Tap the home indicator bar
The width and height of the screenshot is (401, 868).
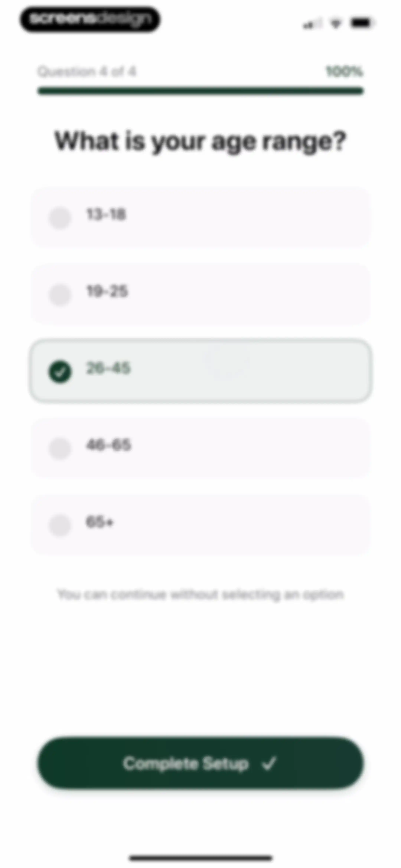201,858
